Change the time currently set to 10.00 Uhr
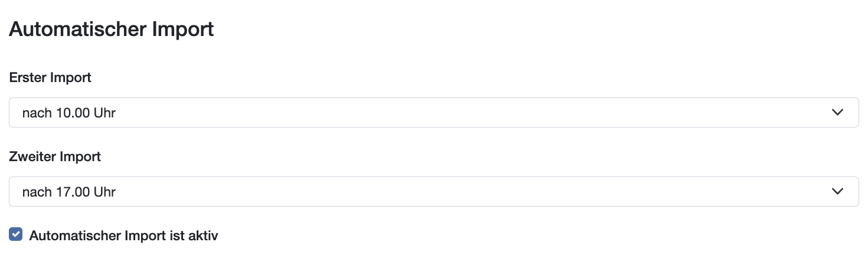 tap(433, 113)
